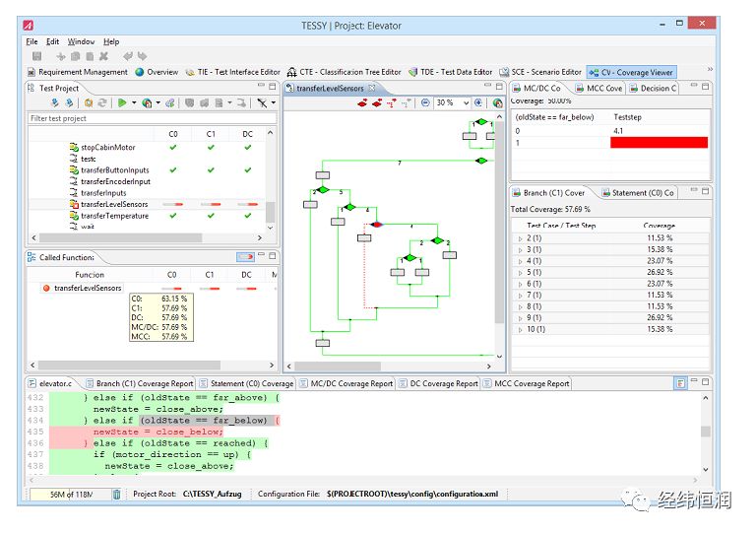Select transferTemperature in the test project tree
The width and height of the screenshot is (756, 533).
(114, 216)
